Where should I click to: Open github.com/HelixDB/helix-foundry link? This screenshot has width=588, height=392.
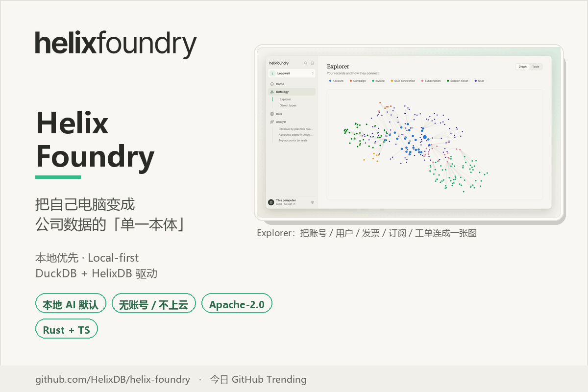pyautogui.click(x=113, y=379)
